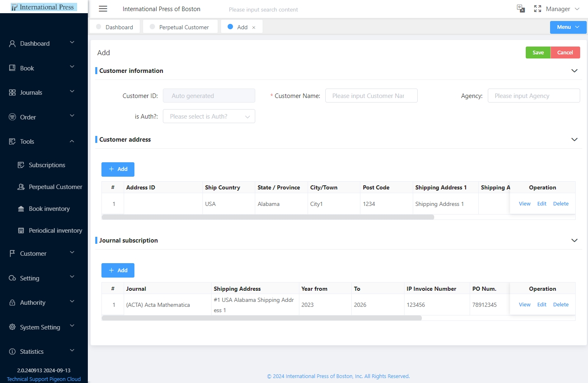Open the blue Menu dropdown button
Image resolution: width=588 pixels, height=383 pixels.
[x=568, y=27]
